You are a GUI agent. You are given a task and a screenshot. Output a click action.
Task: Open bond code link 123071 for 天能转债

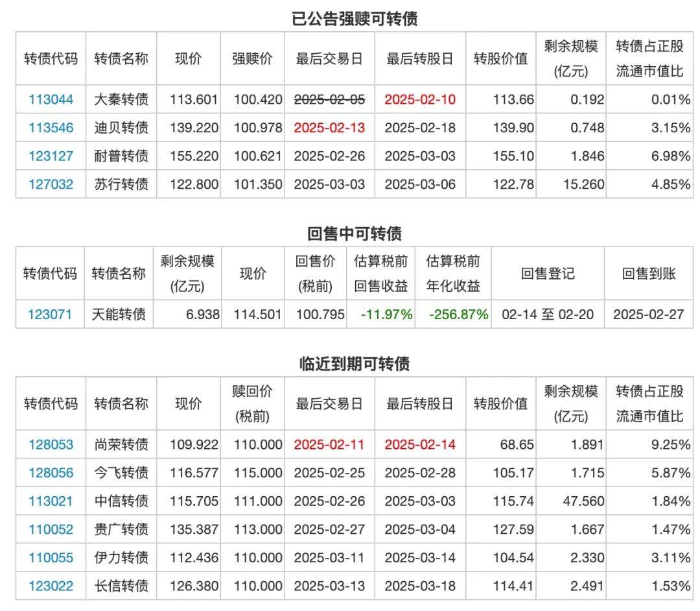point(50,314)
